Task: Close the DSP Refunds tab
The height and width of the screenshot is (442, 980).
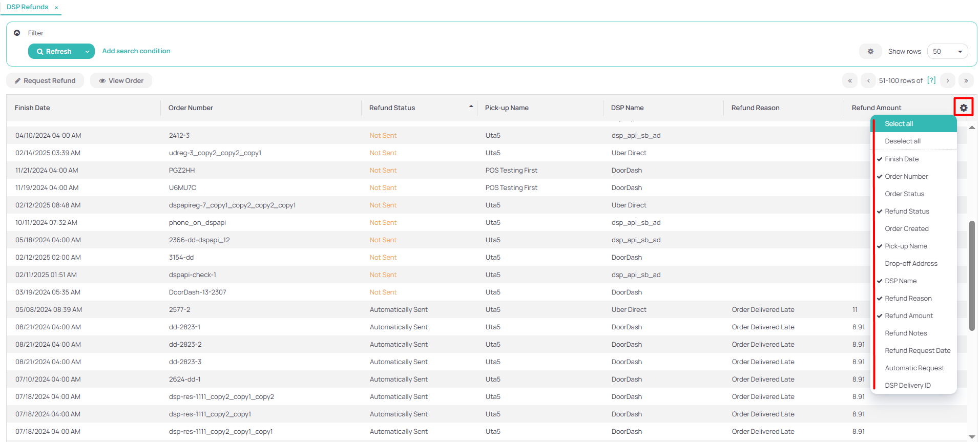Action: point(56,7)
